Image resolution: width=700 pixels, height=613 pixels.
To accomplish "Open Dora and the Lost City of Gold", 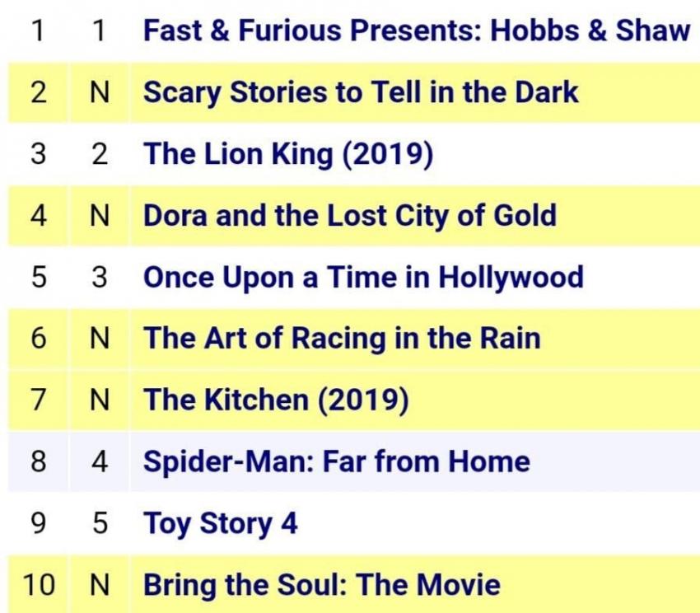I will (350, 215).
